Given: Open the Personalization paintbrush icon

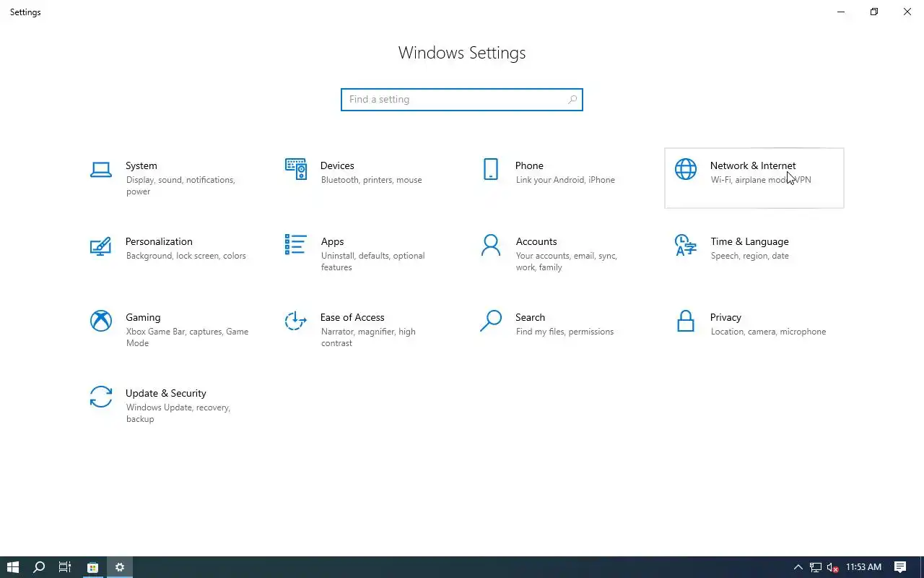Looking at the screenshot, I should 101,246.
